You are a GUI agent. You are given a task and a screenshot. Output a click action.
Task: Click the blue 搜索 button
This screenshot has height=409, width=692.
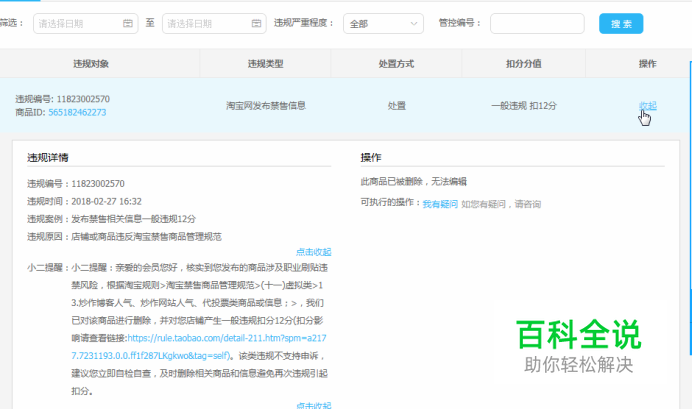click(621, 24)
